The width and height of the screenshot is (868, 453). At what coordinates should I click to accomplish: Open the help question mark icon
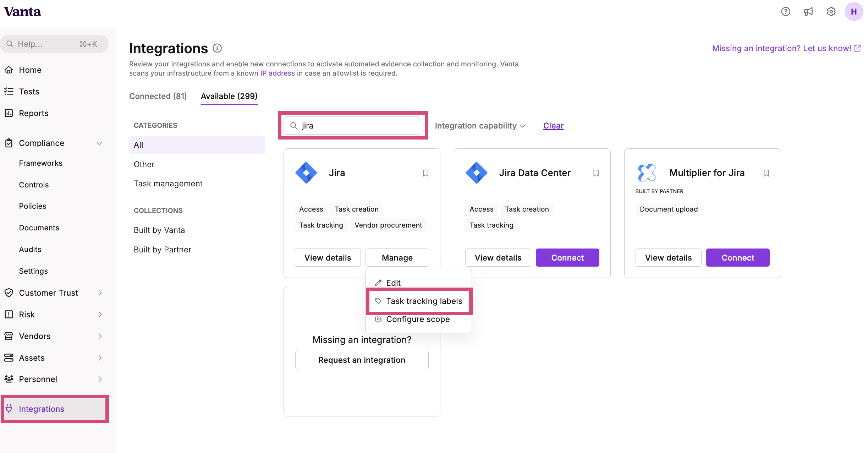pyautogui.click(x=786, y=12)
